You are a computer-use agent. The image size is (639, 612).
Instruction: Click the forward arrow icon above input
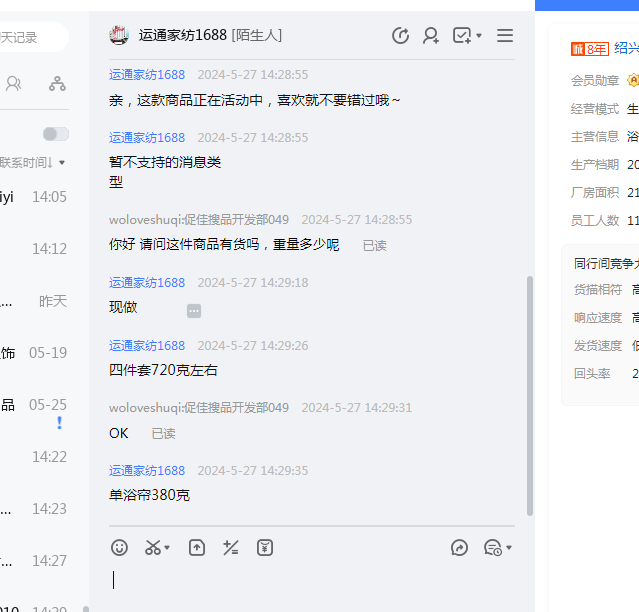460,547
